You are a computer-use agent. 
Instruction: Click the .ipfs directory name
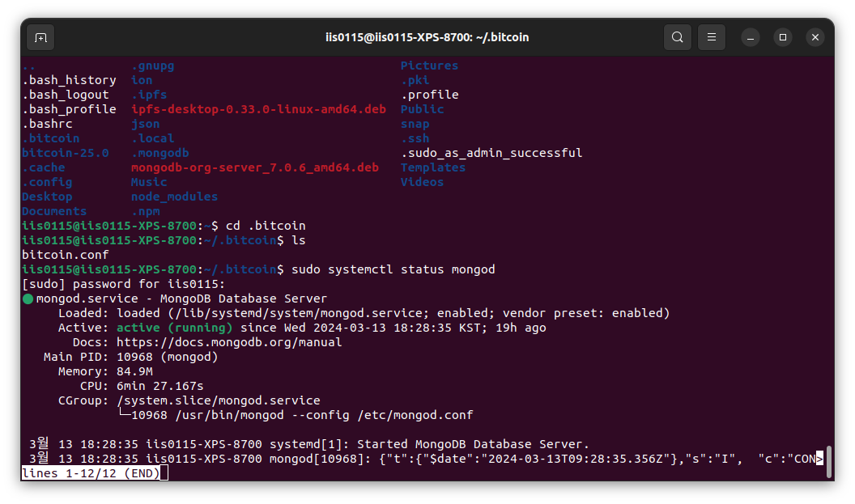click(x=149, y=95)
